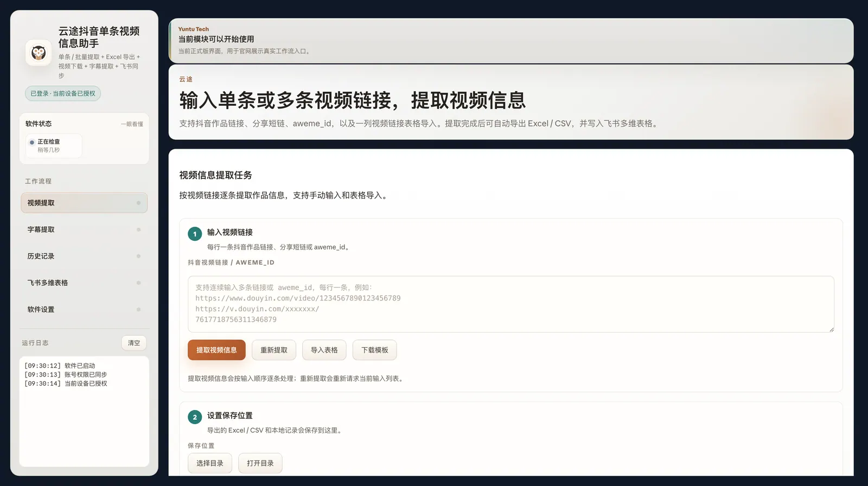Click the step 2 number badge

195,417
